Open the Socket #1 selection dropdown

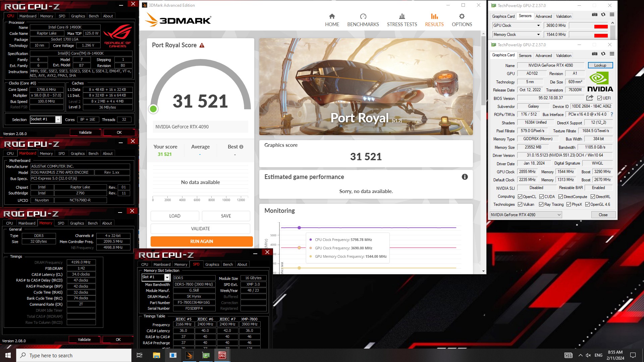pos(58,120)
